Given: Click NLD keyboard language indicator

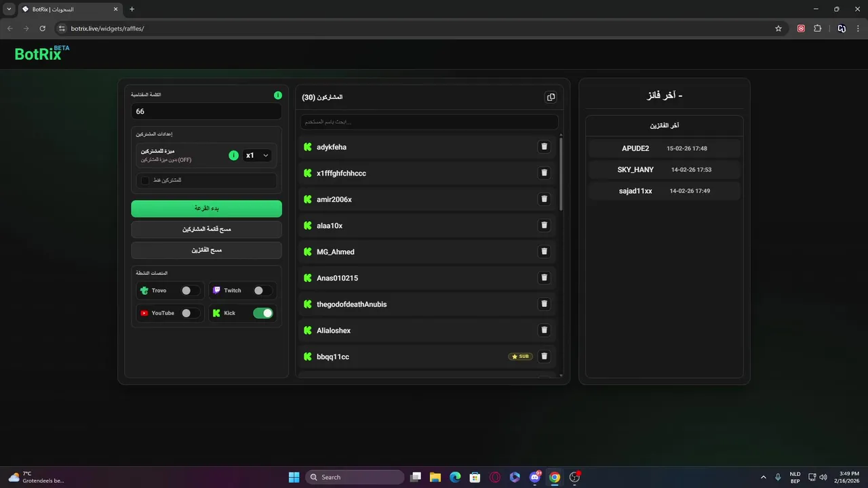Looking at the screenshot, I should click(795, 477).
